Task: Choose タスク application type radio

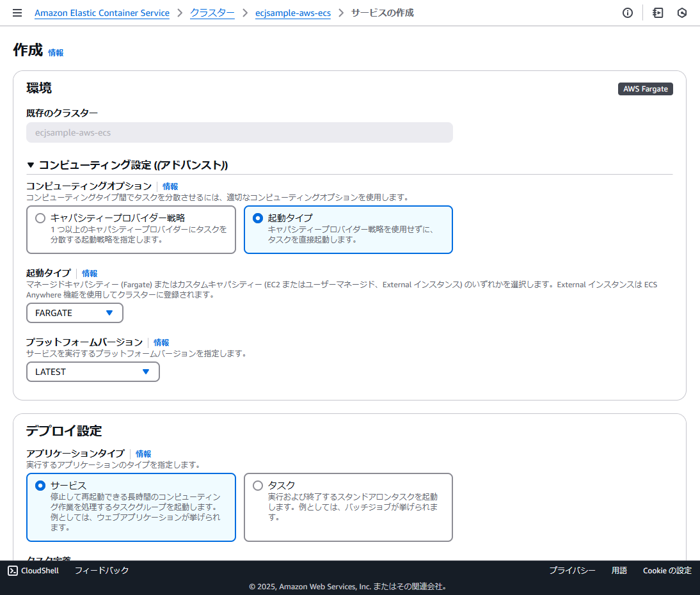Action: [x=258, y=486]
